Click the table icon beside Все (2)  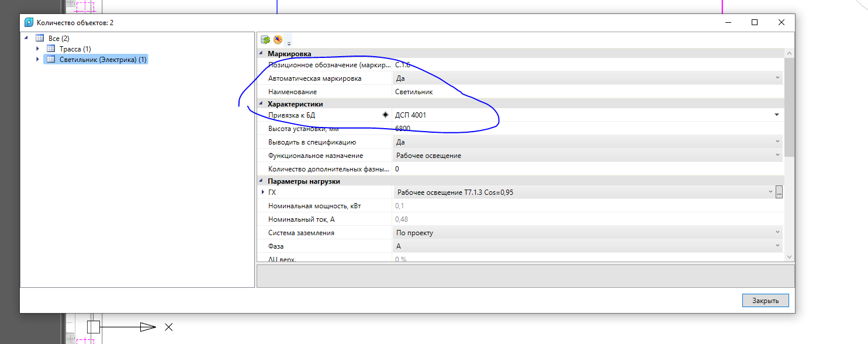(40, 38)
